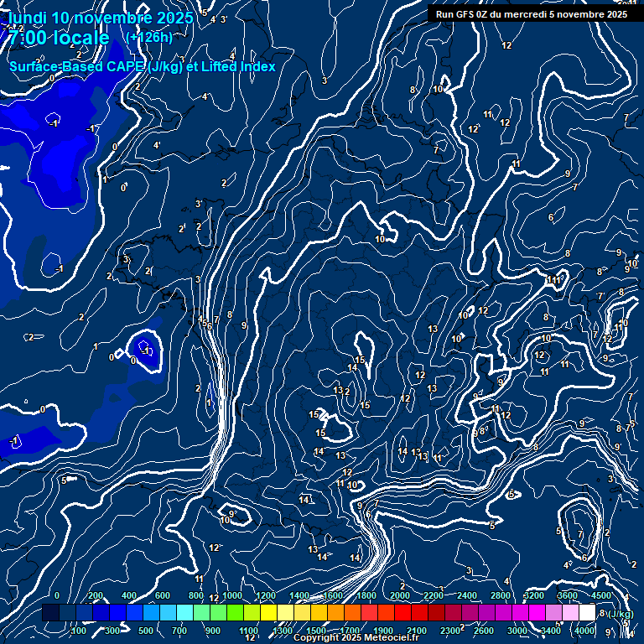Click the cyan 700–800 legend color swatch

185,612
